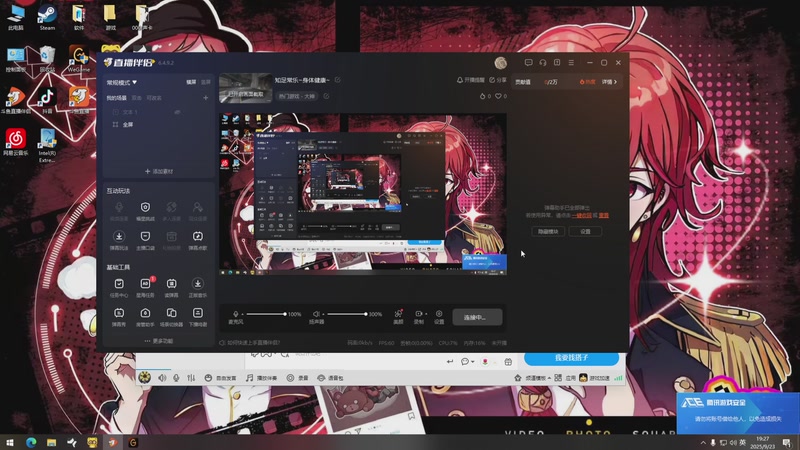
Task: Open 详情 details chevron
Action: (609, 82)
